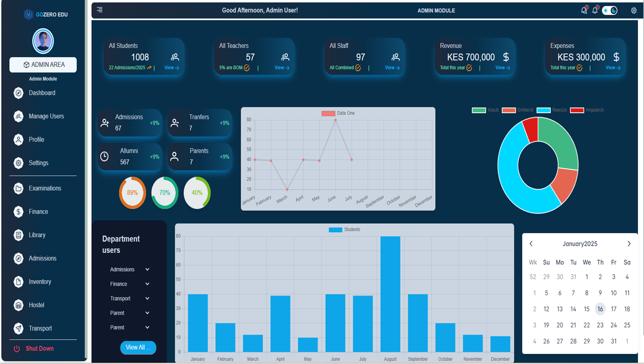Click the Transport paper-plane icon

click(x=19, y=329)
